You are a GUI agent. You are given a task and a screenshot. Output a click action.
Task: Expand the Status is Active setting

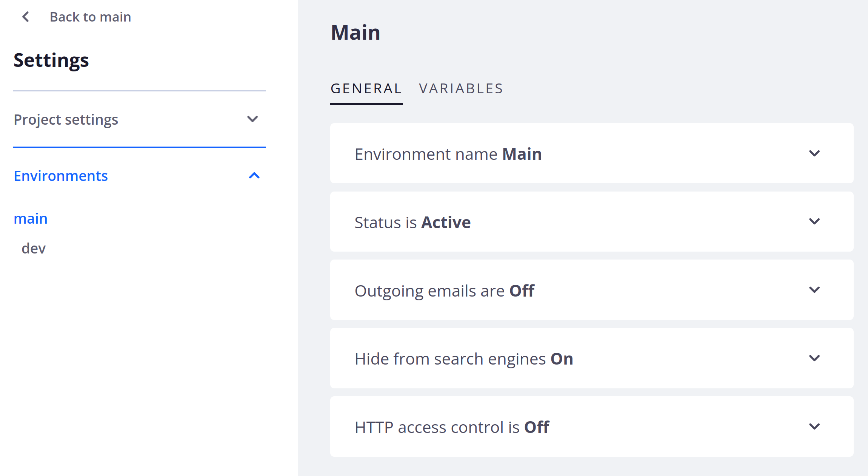coord(814,222)
